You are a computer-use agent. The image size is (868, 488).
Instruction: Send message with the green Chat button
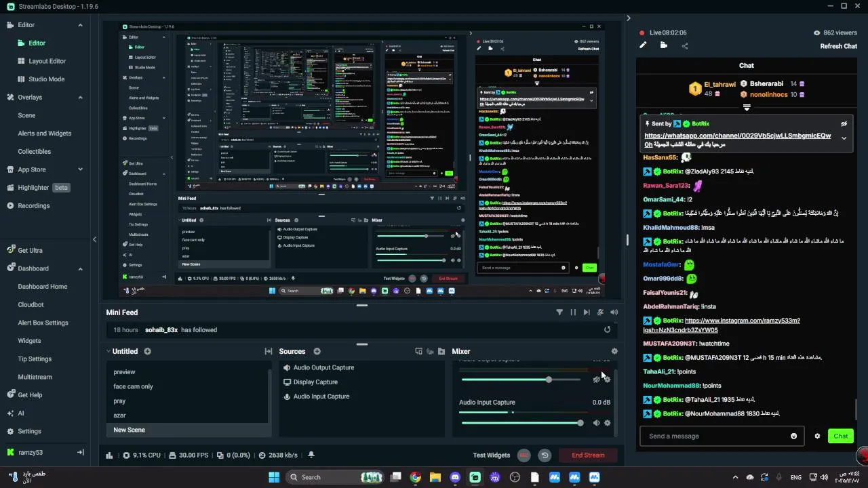click(x=841, y=436)
